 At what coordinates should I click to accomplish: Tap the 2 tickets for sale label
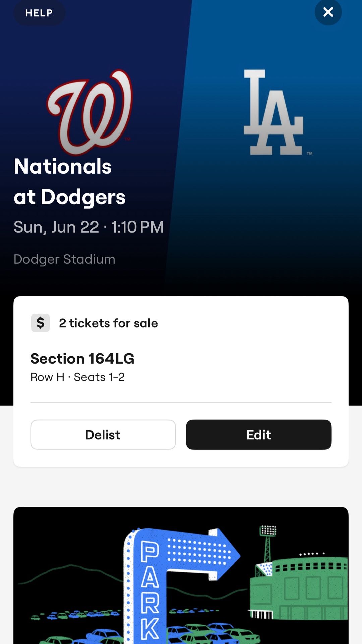(108, 323)
